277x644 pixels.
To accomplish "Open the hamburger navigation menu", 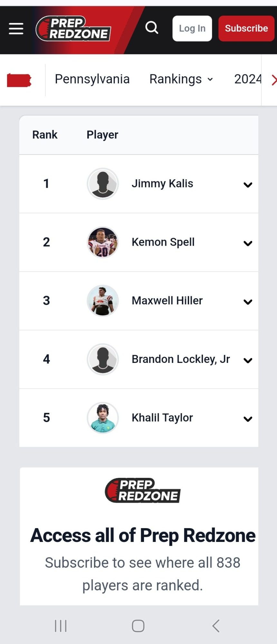I will point(16,29).
